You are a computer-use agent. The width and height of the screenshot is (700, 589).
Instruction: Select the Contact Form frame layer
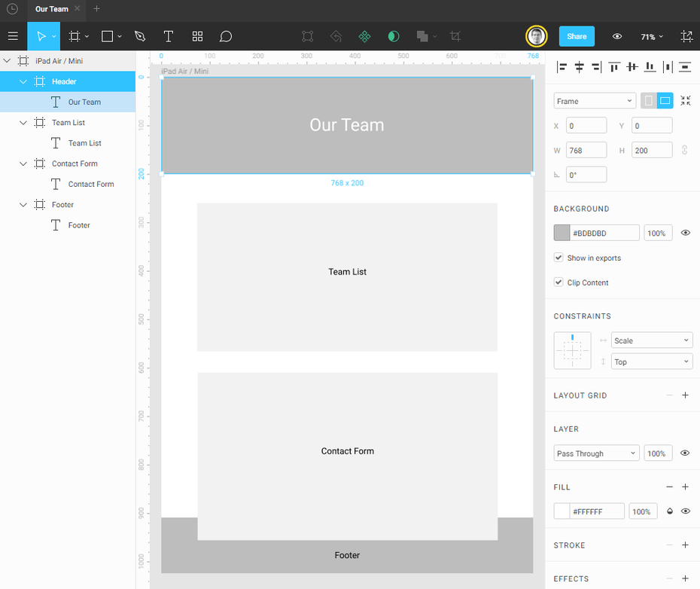(x=75, y=163)
